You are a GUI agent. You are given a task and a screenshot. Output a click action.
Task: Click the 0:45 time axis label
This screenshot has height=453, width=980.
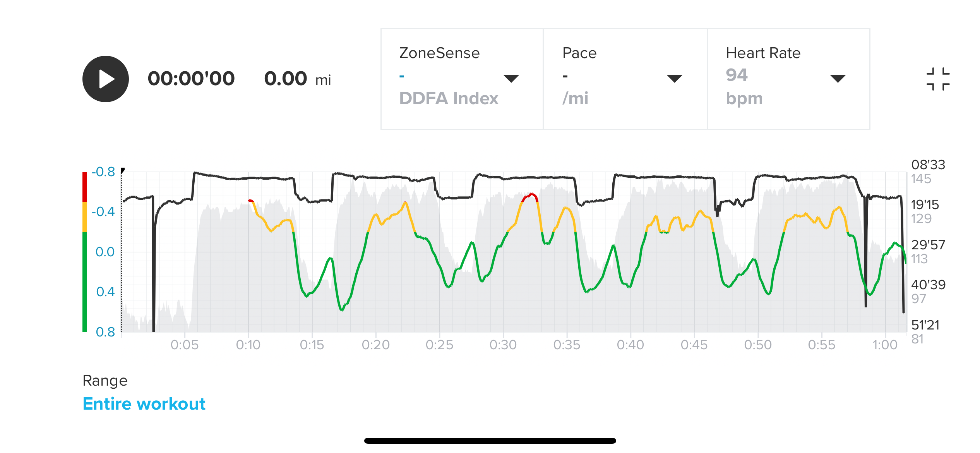(x=694, y=345)
